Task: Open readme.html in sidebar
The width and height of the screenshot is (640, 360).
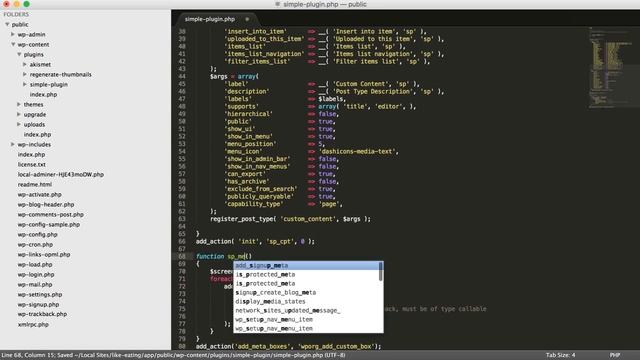Action: click(x=35, y=184)
